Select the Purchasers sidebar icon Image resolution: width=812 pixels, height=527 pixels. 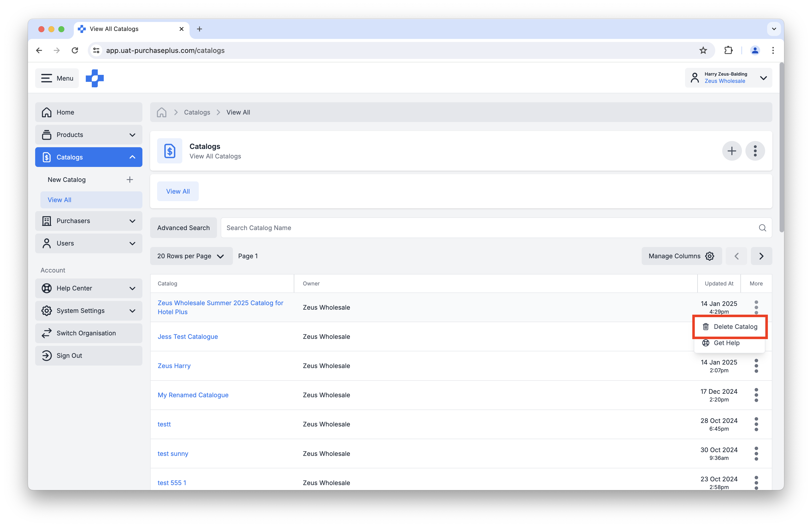click(x=47, y=221)
